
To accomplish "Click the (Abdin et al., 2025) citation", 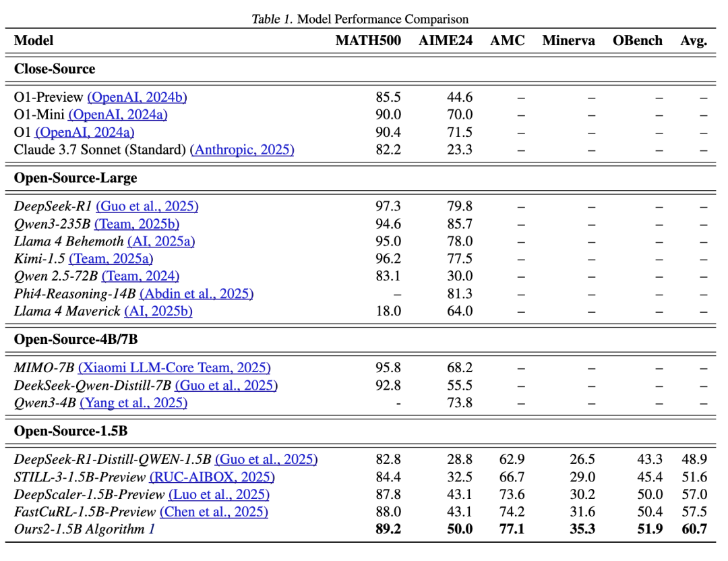I will (x=196, y=294).
